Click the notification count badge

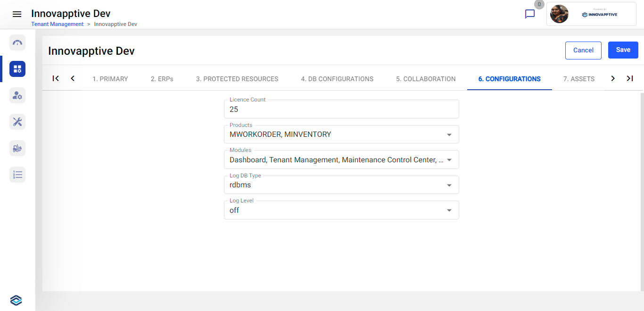pos(539,4)
